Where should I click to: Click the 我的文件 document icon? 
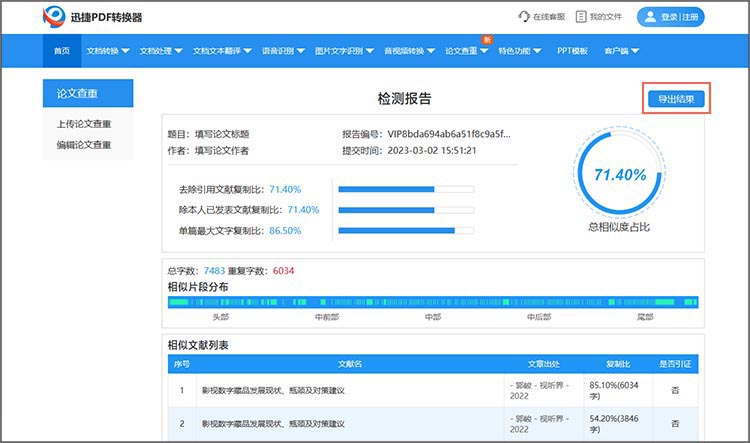[581, 17]
